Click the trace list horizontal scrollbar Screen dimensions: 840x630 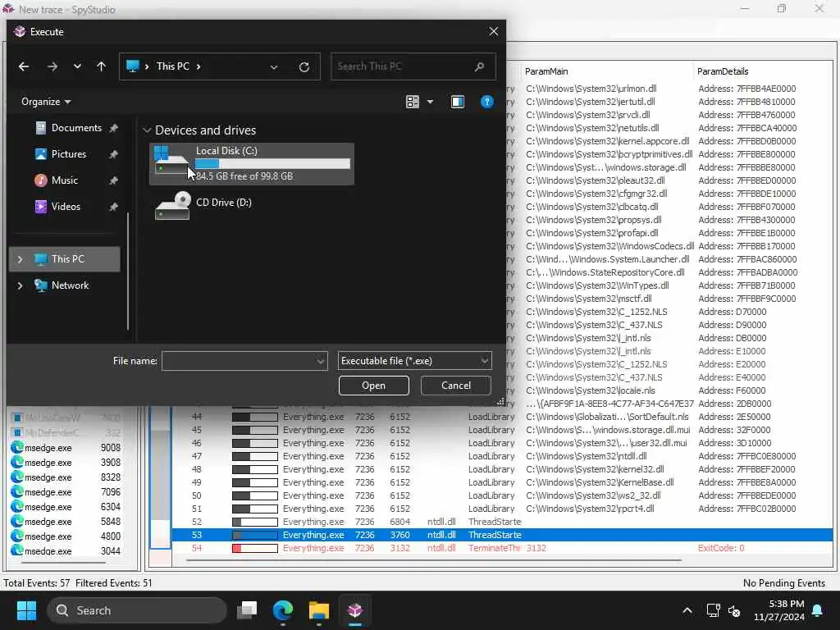434,560
